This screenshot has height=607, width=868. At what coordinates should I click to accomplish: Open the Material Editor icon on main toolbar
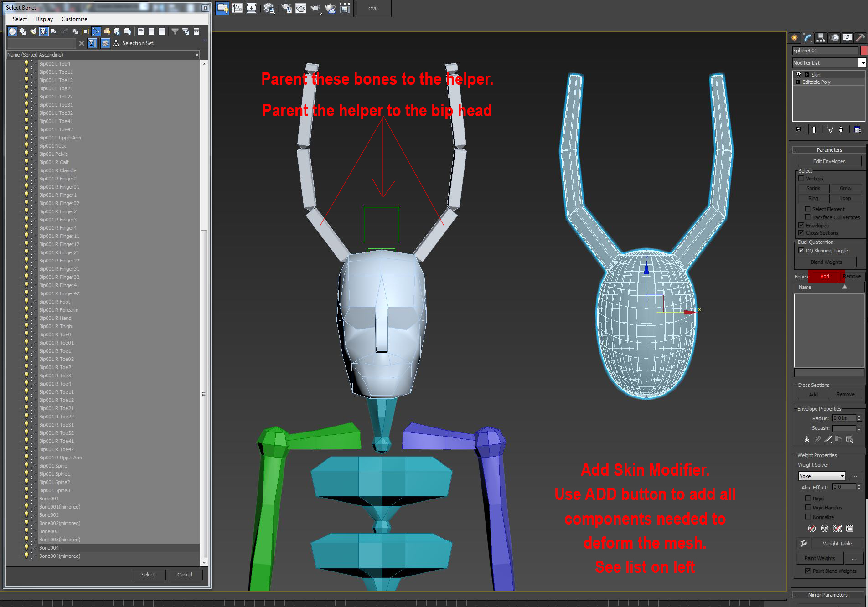pyautogui.click(x=269, y=8)
